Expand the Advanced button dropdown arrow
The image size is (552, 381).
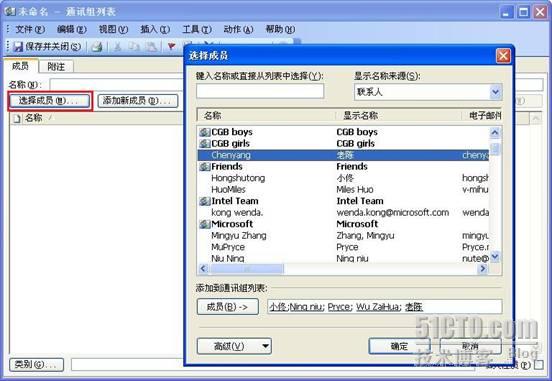[x=266, y=346]
